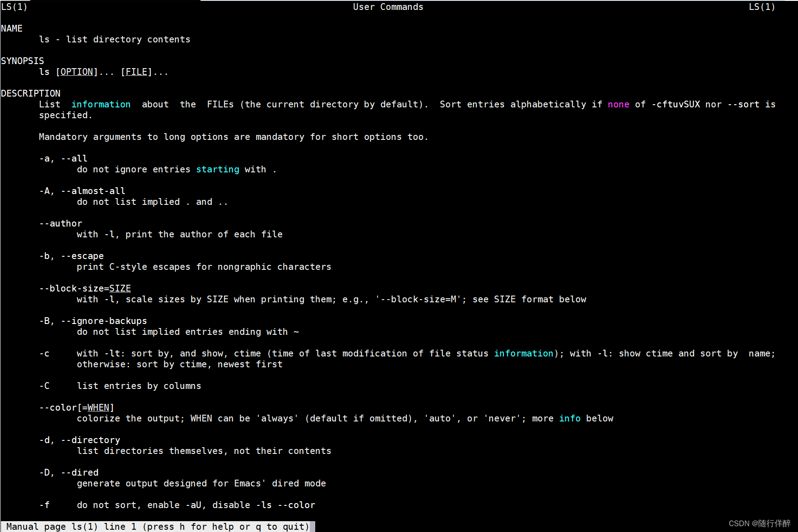Click the 'User Commands' header title
The image size is (798, 532).
tap(388, 7)
